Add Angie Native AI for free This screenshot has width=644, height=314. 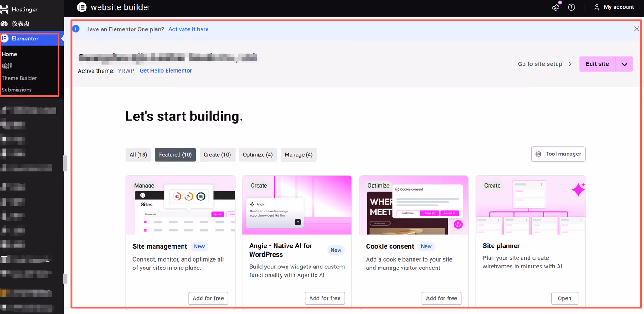pyautogui.click(x=325, y=298)
